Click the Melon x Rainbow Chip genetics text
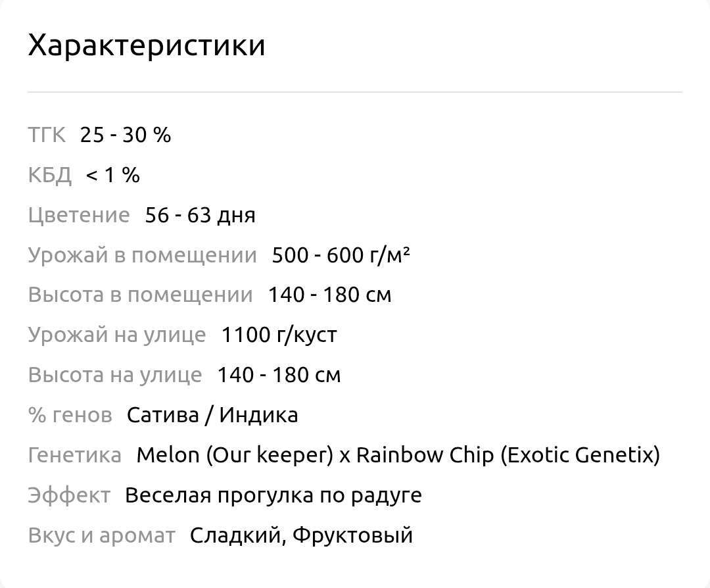Viewport: 710px width, 588px height. pos(398,455)
